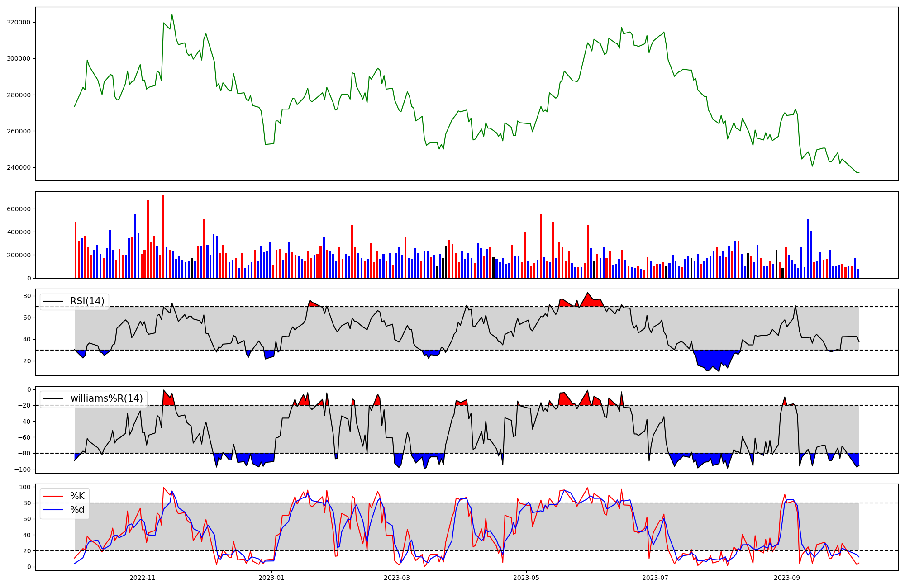
Task: Click the 320000 price axis label
Action: click(19, 22)
